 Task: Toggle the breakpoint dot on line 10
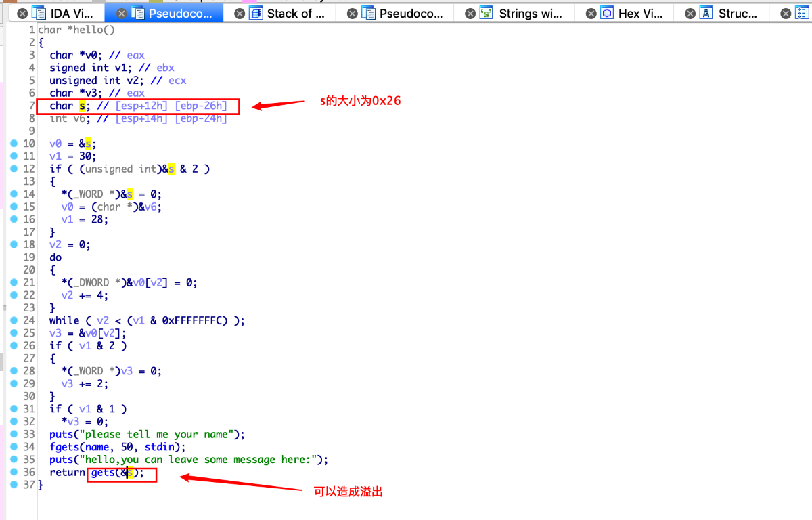[14, 144]
